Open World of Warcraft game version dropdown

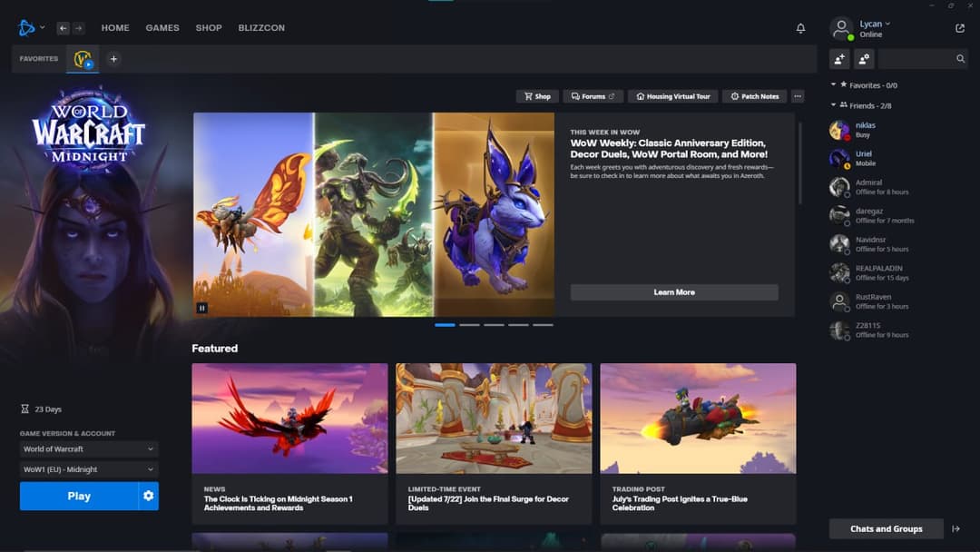[89, 448]
